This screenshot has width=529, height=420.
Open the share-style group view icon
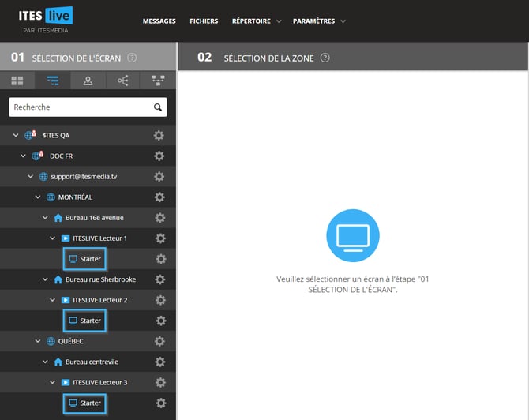coord(122,81)
